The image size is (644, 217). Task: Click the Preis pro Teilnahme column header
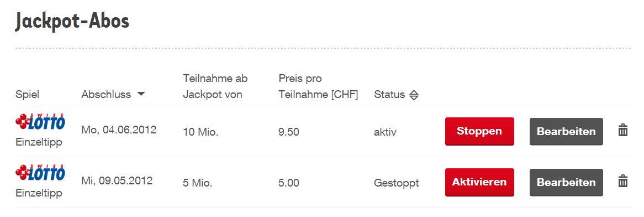coord(318,86)
